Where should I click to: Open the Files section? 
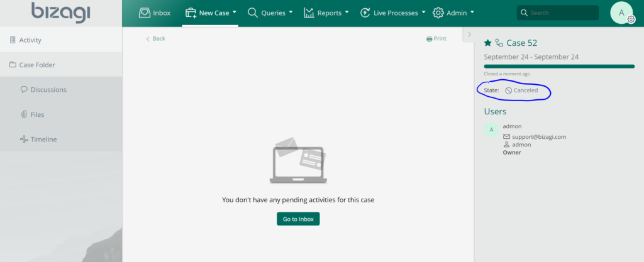[61, 114]
